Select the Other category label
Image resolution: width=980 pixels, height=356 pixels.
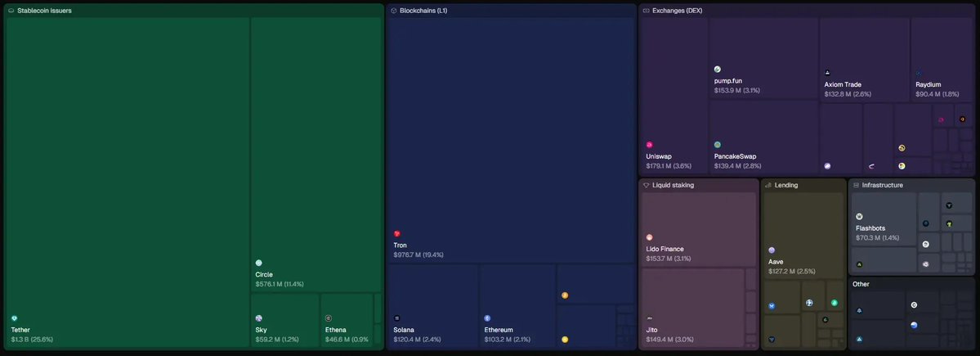coord(861,284)
